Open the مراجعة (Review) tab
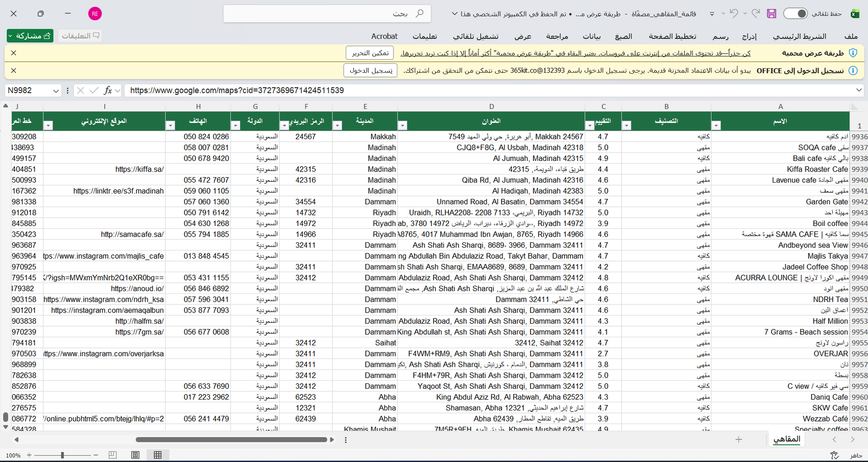 coord(557,36)
